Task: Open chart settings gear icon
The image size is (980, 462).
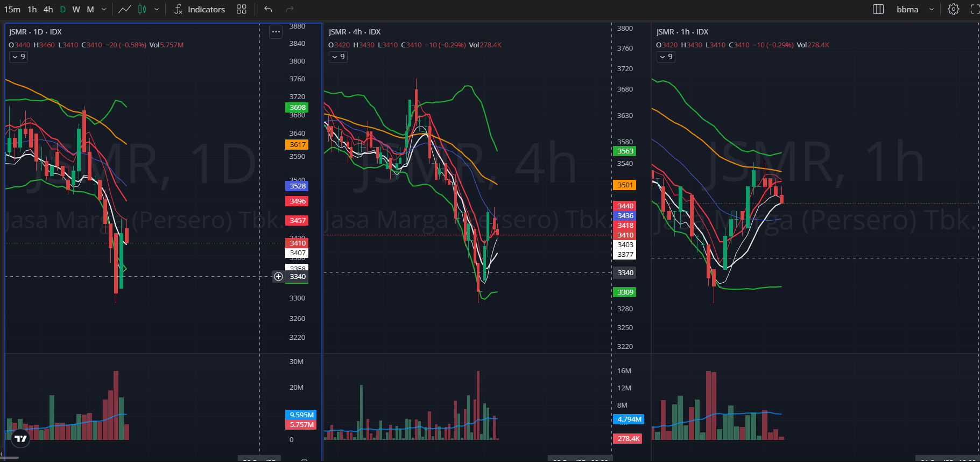Action: (954, 9)
